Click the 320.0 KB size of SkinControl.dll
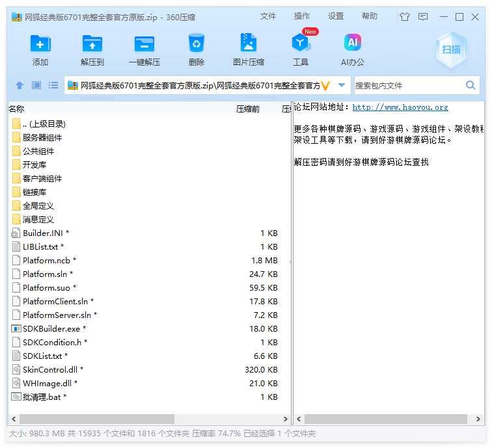The width and height of the screenshot is (492, 448). pyautogui.click(x=261, y=369)
